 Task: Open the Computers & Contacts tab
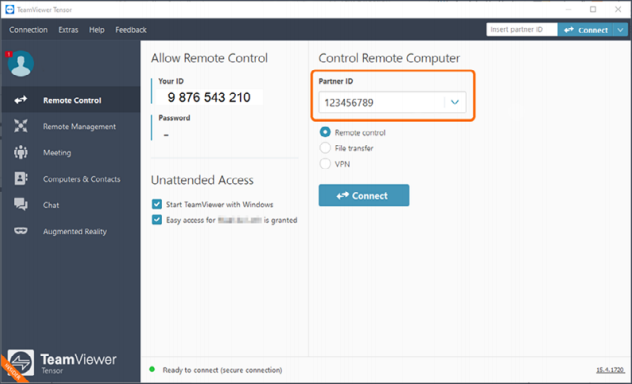pos(71,179)
